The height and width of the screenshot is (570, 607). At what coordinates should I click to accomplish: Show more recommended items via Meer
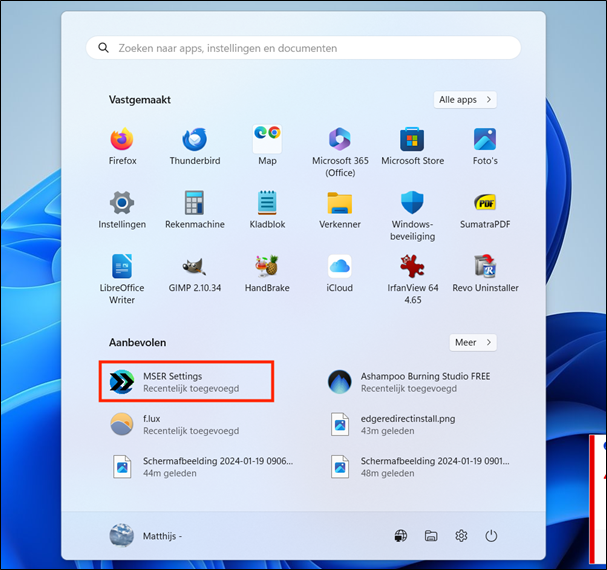click(473, 343)
